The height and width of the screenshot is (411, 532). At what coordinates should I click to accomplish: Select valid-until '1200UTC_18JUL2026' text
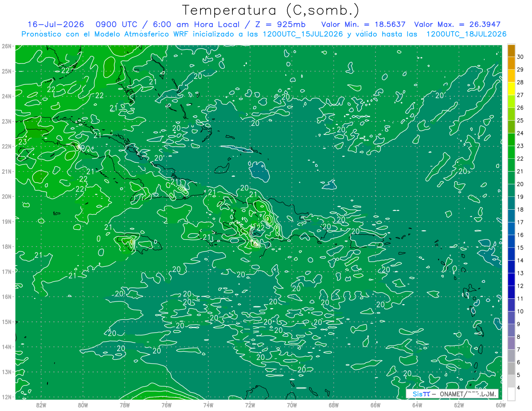[x=466, y=34]
